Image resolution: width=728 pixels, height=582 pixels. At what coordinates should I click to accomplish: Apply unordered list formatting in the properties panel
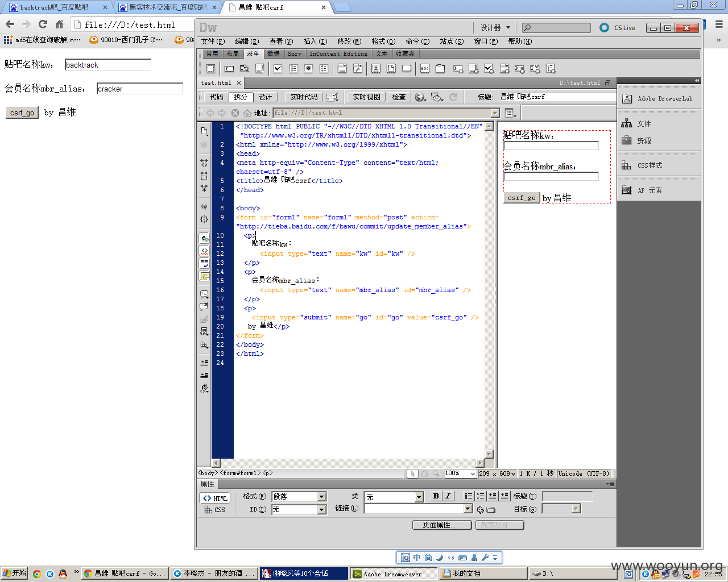click(469, 496)
